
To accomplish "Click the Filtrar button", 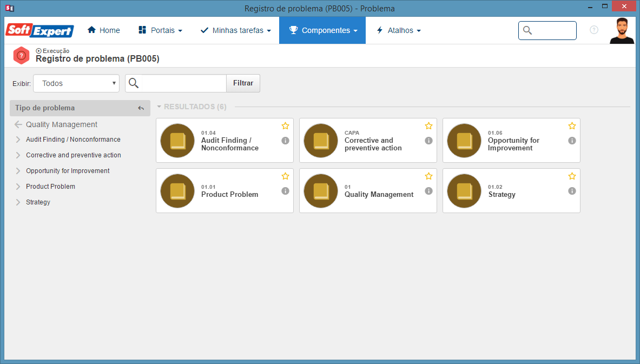I will click(x=243, y=83).
